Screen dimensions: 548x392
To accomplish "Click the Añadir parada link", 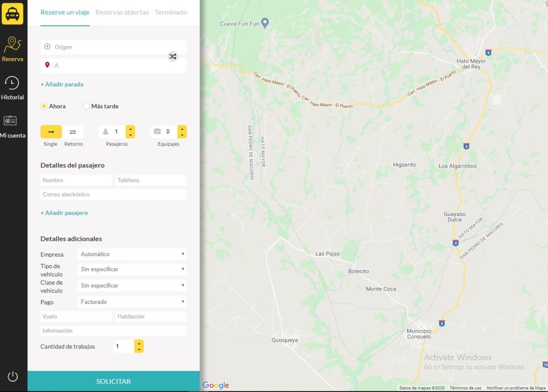I will pyautogui.click(x=62, y=84).
